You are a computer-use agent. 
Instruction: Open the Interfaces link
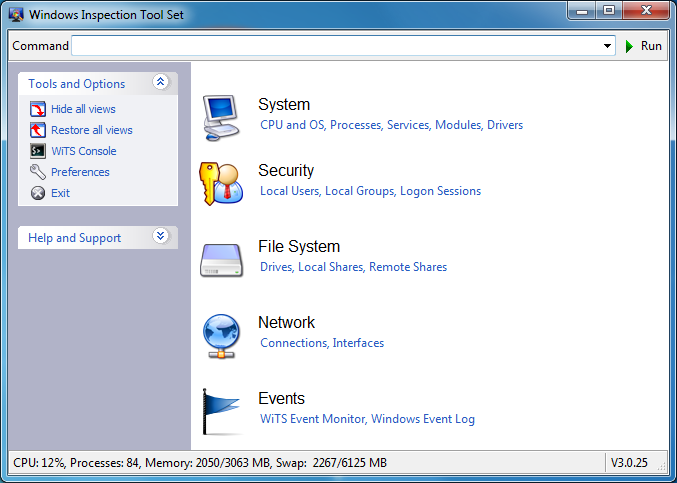358,343
